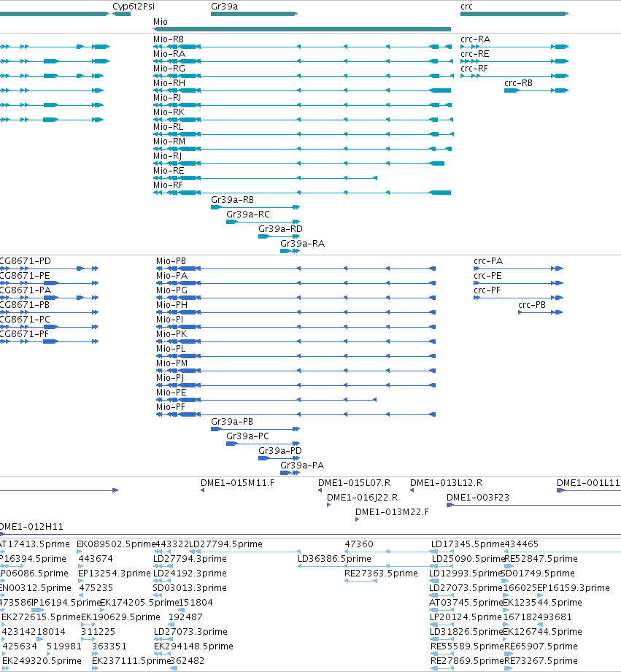Click the Mio-RE transcript label

pos(169,171)
